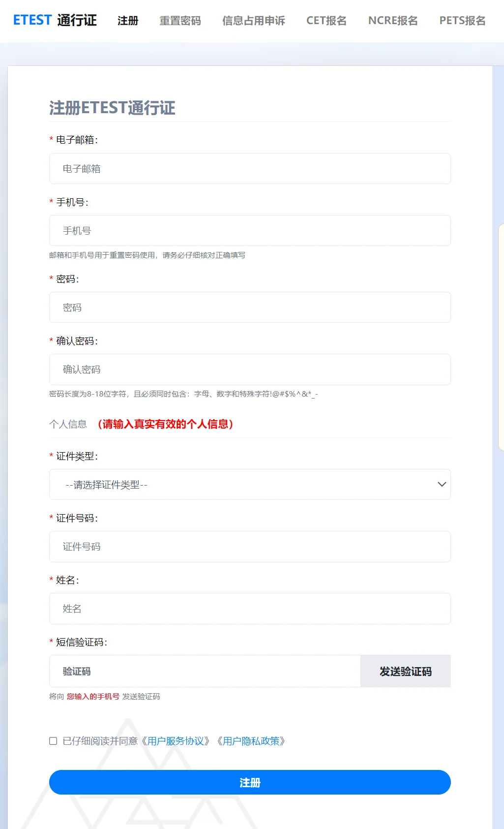Open the 用户服务协议 link
504x829 pixels.
[176, 741]
